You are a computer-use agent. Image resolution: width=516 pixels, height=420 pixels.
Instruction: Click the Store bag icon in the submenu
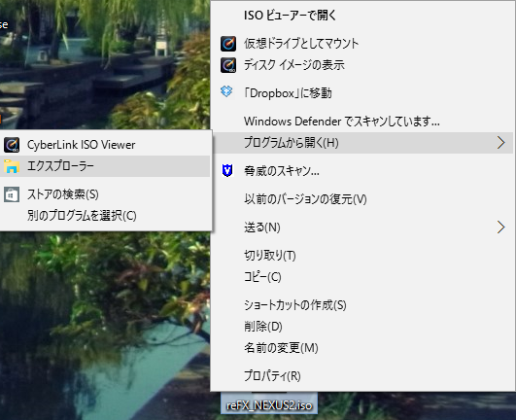pyautogui.click(x=12, y=194)
